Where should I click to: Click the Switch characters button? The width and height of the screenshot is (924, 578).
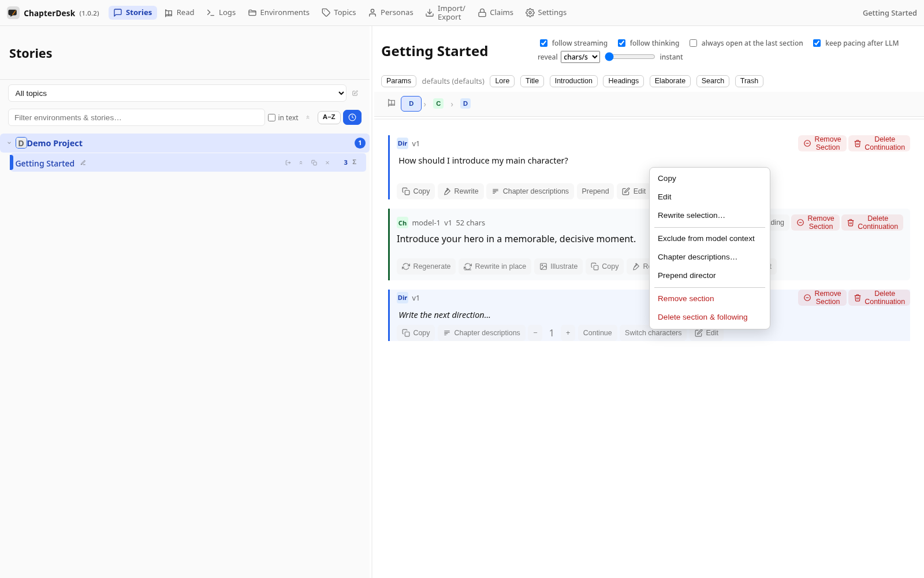coord(653,333)
